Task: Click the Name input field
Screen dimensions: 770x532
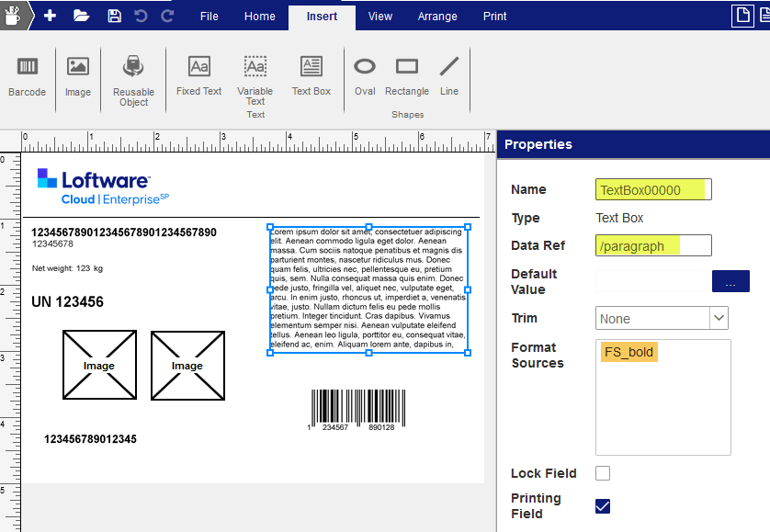Action: point(653,190)
